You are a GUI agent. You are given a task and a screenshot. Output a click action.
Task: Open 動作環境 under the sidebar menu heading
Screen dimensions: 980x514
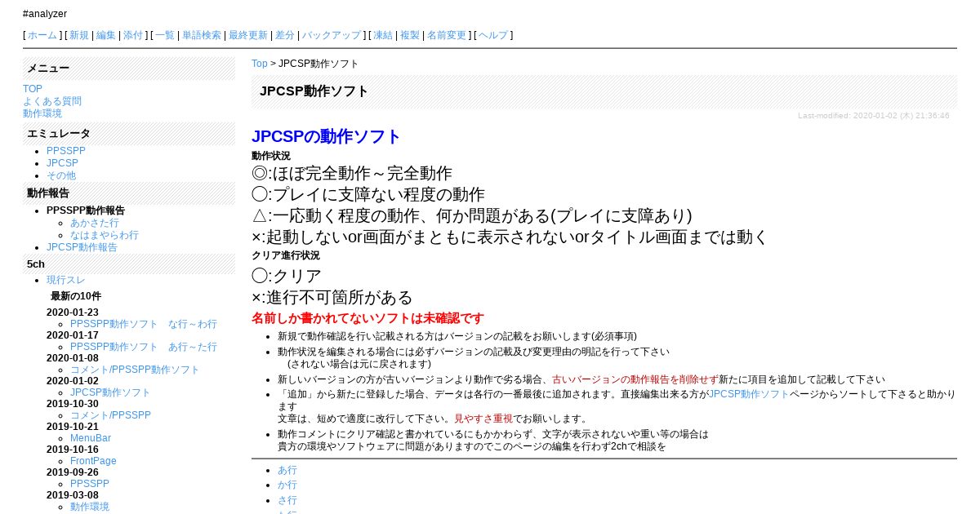point(42,113)
